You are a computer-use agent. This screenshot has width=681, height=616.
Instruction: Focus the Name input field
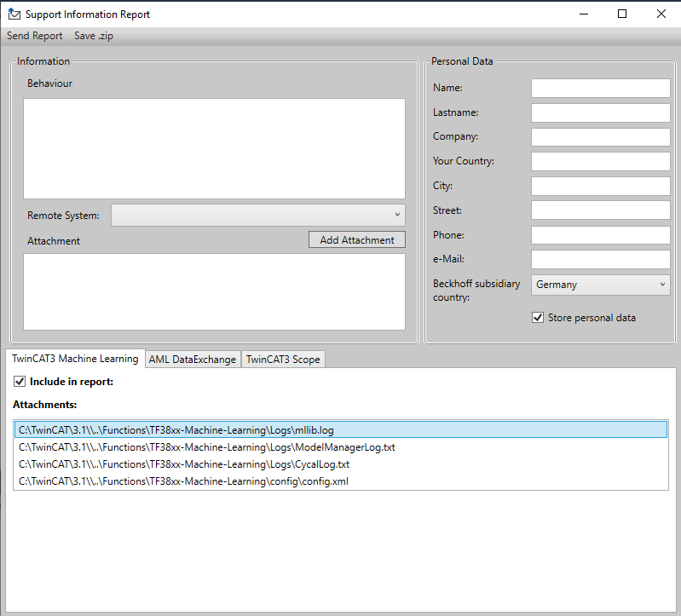click(601, 88)
